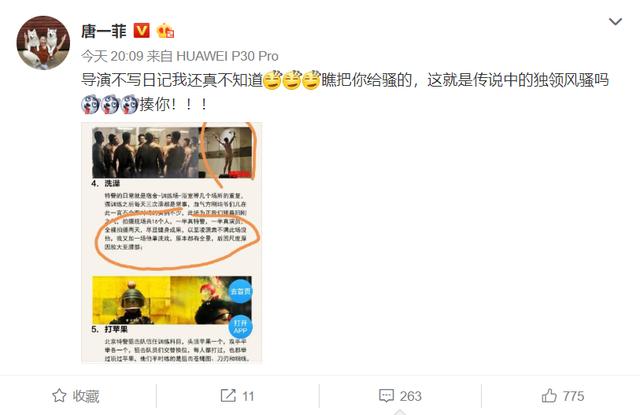Open 唐一菲 username link

(104, 31)
